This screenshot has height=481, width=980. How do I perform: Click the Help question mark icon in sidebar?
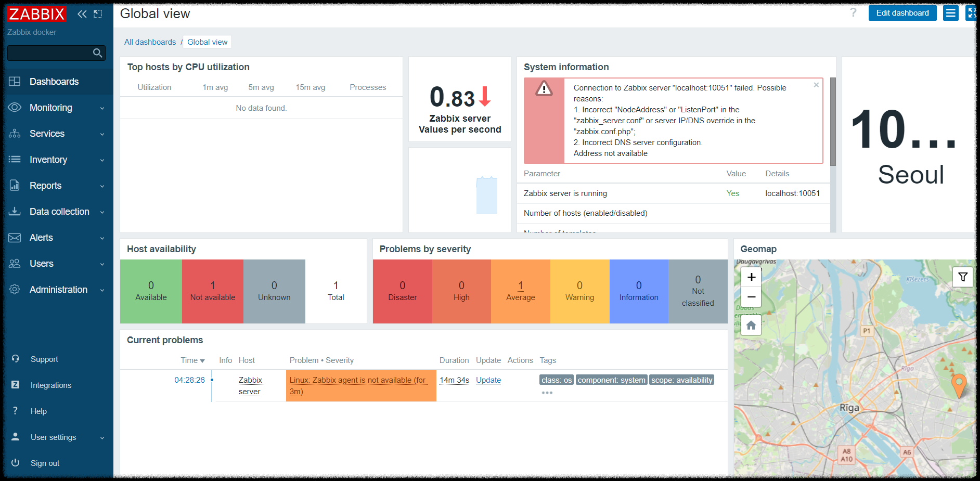click(x=16, y=411)
